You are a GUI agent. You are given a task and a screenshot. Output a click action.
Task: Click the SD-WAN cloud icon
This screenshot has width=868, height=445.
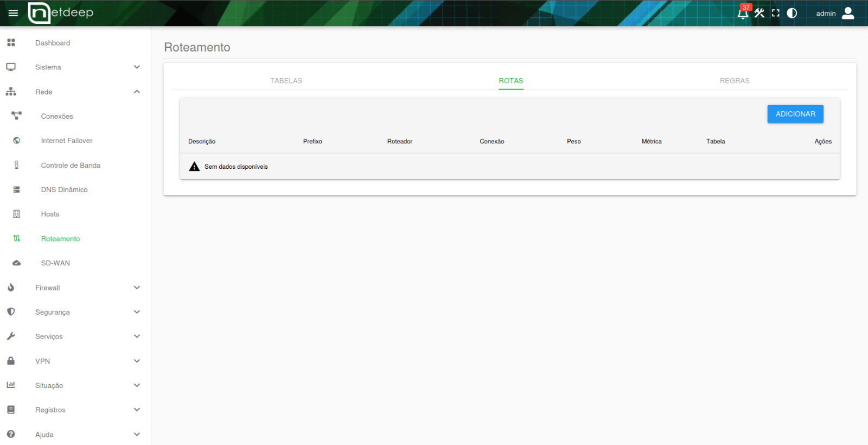(17, 263)
